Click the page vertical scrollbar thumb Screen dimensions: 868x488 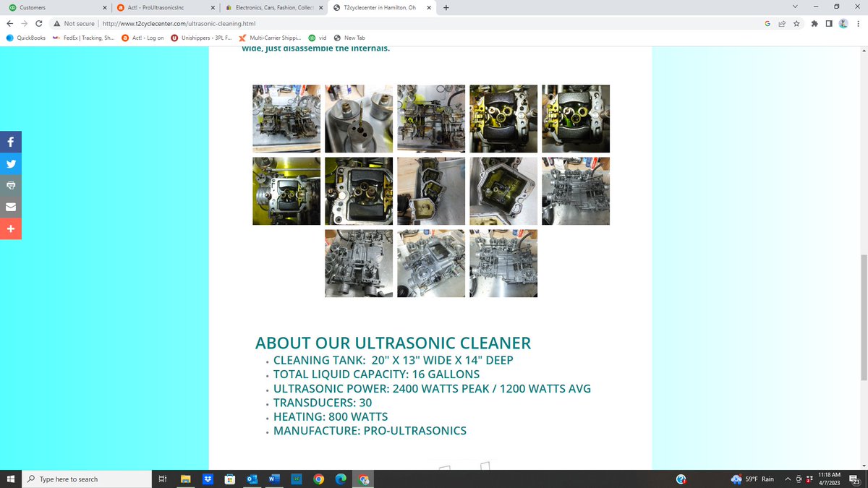click(x=862, y=317)
